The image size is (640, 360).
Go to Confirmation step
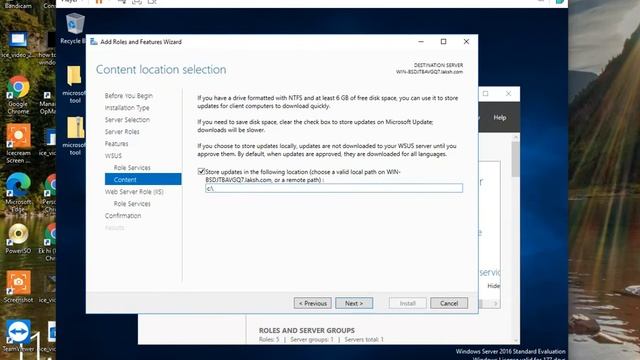click(x=123, y=216)
